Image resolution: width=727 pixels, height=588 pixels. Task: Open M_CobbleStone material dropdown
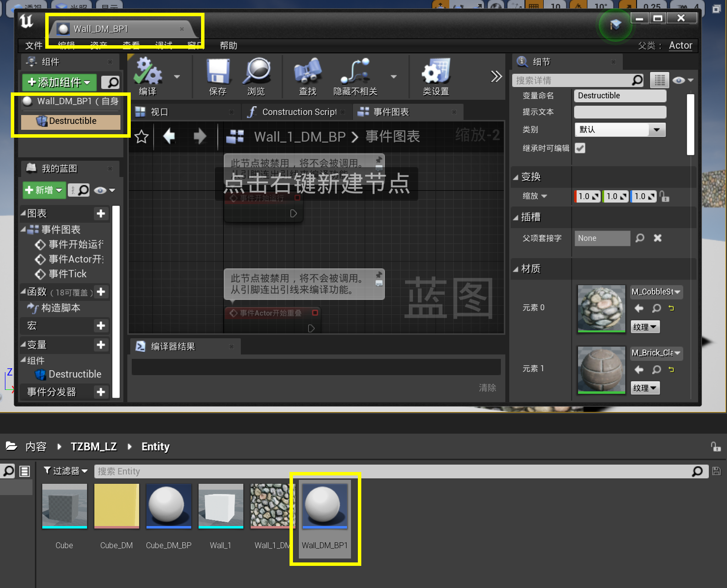point(657,292)
